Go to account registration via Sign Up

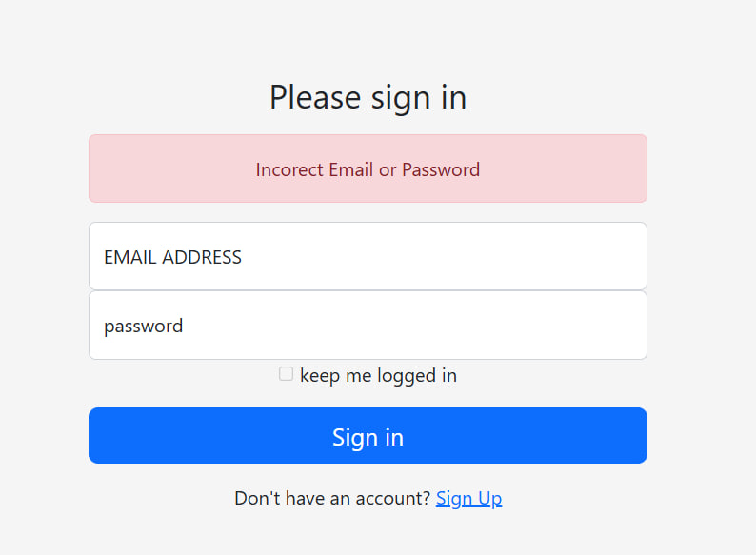pos(468,498)
